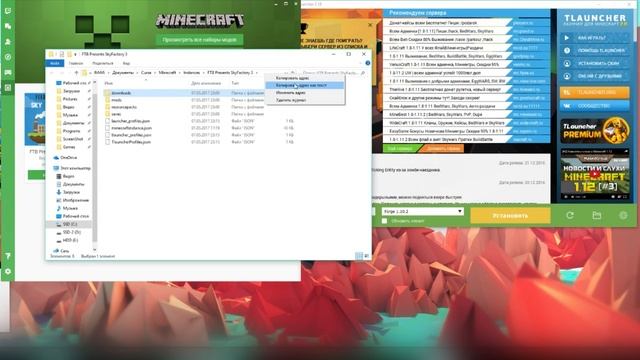
Task: Open TLauncher settings gear icon
Action: (623, 215)
